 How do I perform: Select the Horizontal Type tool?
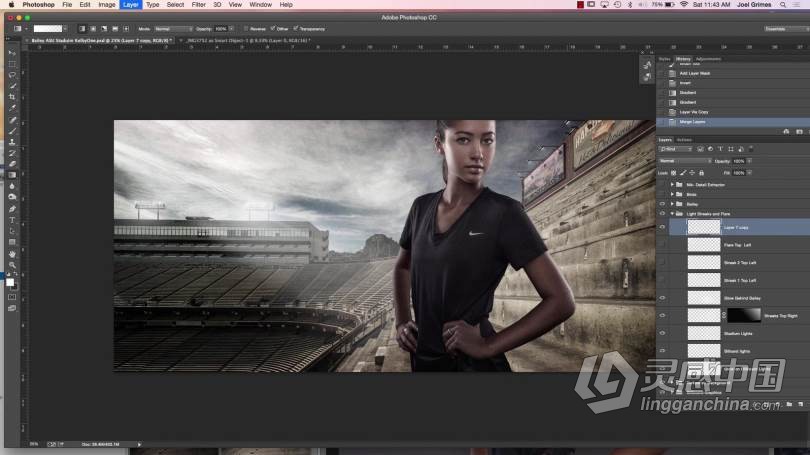(12, 220)
